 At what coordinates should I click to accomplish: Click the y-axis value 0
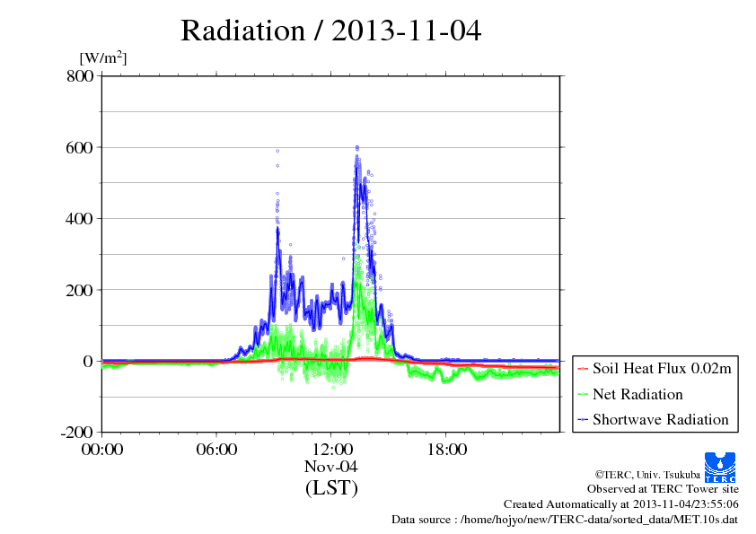(x=88, y=362)
